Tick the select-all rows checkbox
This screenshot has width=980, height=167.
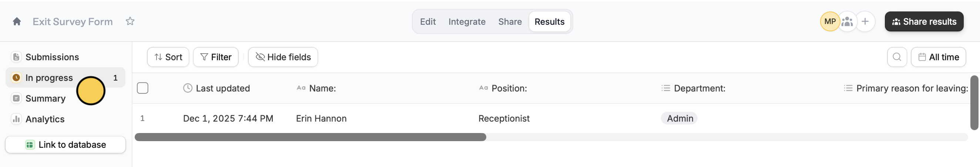pos(142,88)
